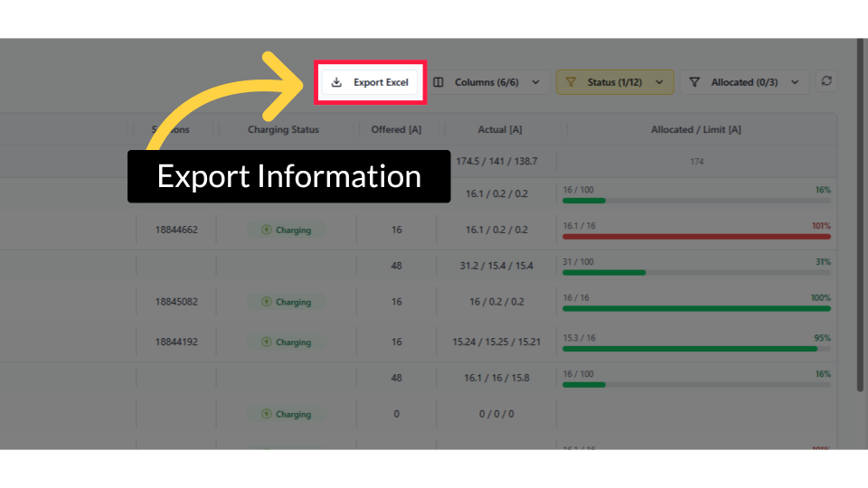This screenshot has width=868, height=488.
Task: Click the columns layout icon beside Columns (6/6)
Action: click(439, 82)
